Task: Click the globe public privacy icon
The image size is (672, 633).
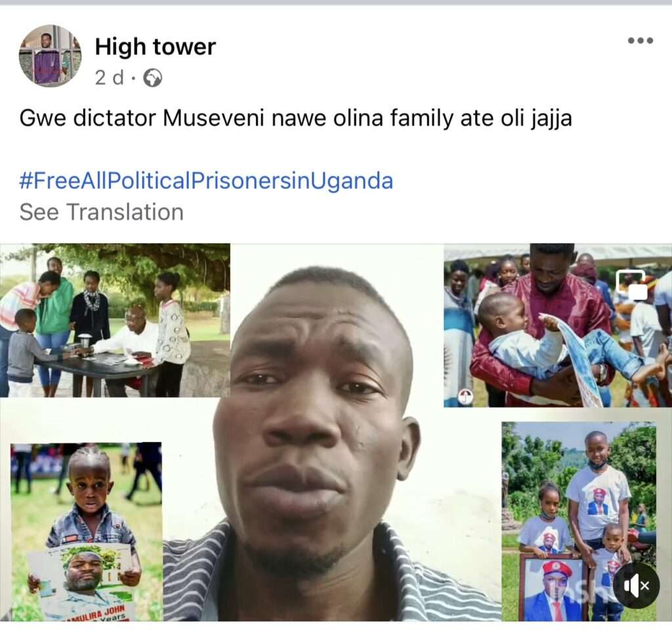Action: tap(152, 78)
